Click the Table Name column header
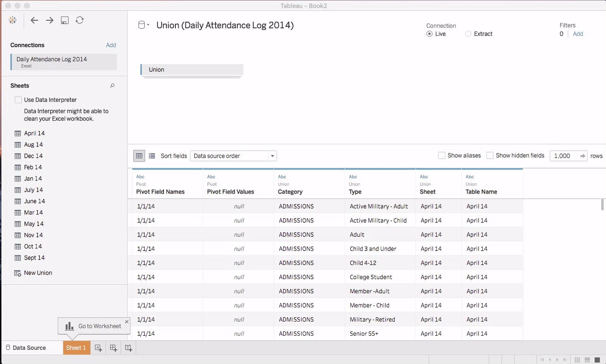Image resolution: width=606 pixels, height=364 pixels. (x=492, y=184)
